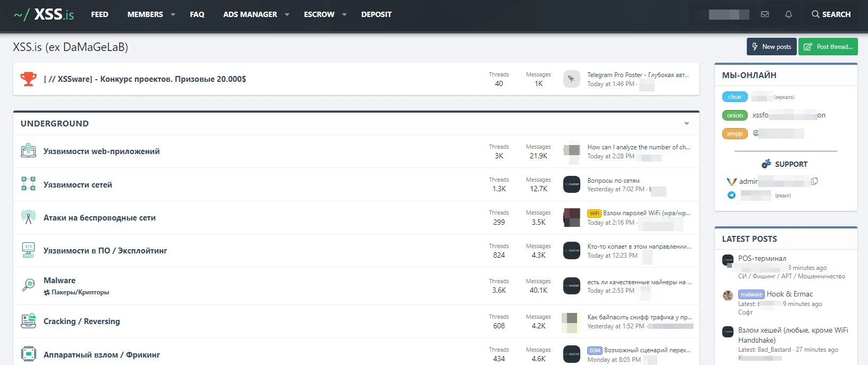
Task: Open the Escrow menu item
Action: [x=319, y=14]
